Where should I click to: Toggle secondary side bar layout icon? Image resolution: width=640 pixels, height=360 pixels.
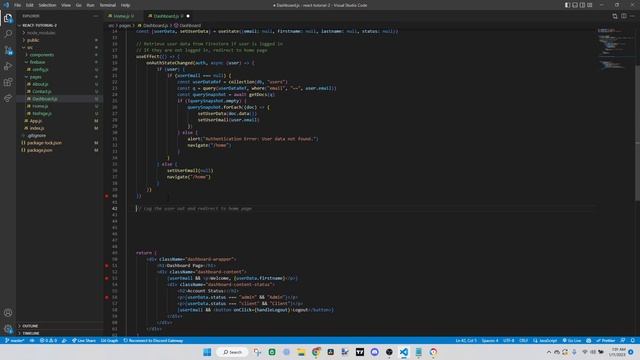[582, 5]
